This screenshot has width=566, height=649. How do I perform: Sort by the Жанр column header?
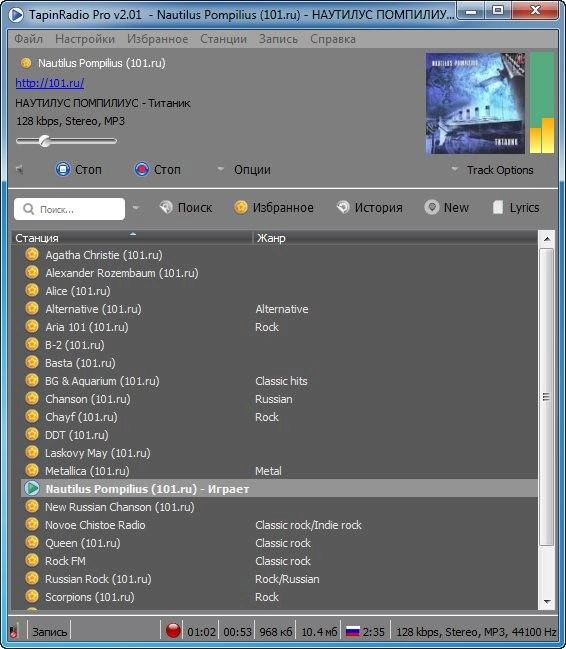tap(395, 238)
